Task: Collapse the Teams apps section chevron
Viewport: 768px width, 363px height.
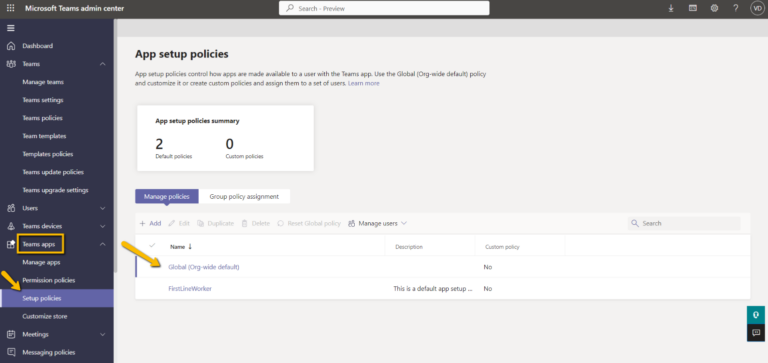Action: point(102,244)
